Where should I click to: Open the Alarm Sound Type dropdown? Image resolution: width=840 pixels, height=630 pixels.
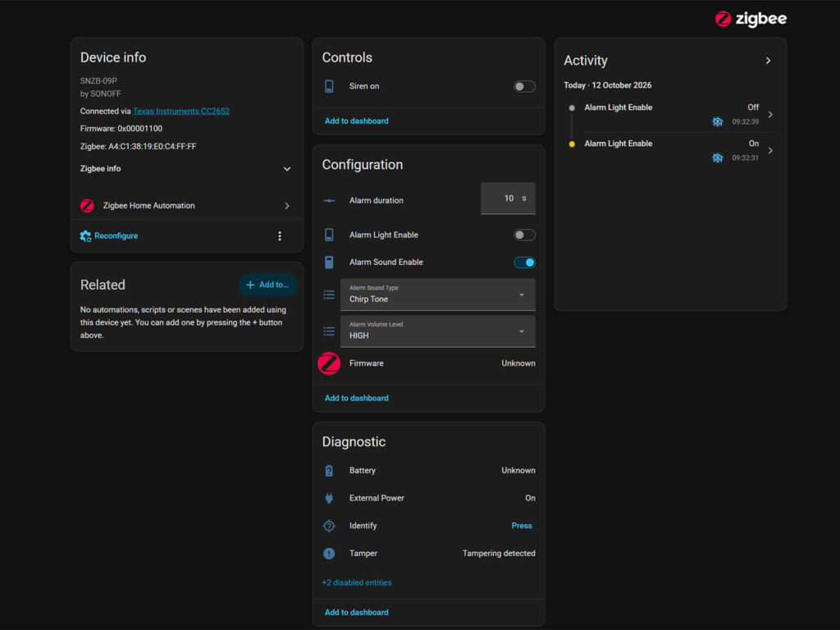tap(438, 294)
